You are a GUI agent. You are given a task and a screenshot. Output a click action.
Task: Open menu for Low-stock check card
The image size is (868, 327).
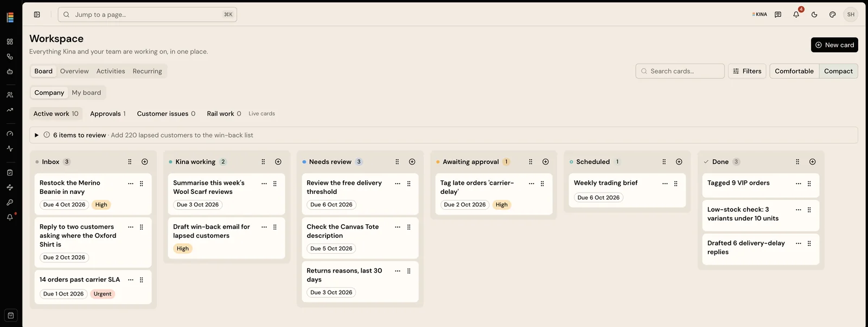pos(799,210)
